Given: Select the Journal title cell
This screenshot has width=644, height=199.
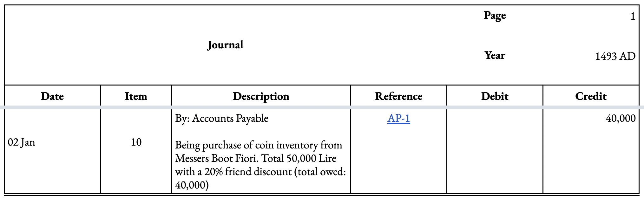Looking at the screenshot, I should 225,45.
